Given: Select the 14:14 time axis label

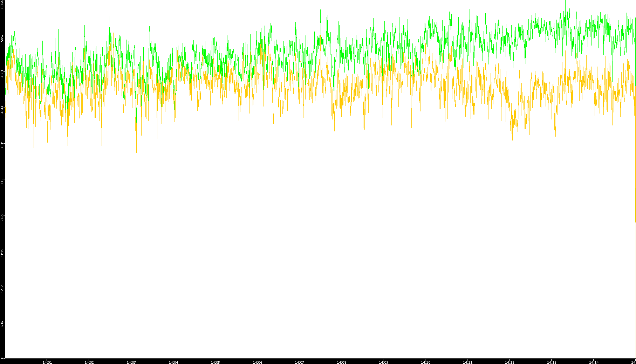Looking at the screenshot, I should pos(594,362).
